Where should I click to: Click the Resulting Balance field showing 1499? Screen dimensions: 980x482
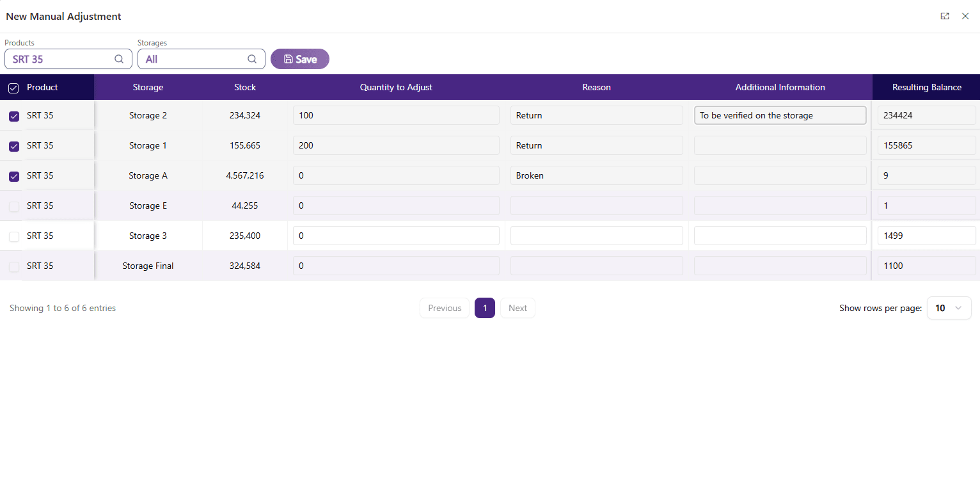(x=926, y=236)
